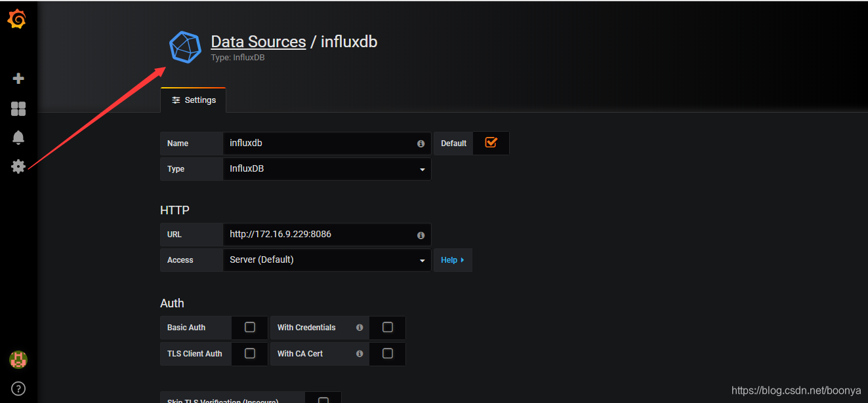
Task: Open the Type InfluxDB dropdown
Action: (x=327, y=169)
